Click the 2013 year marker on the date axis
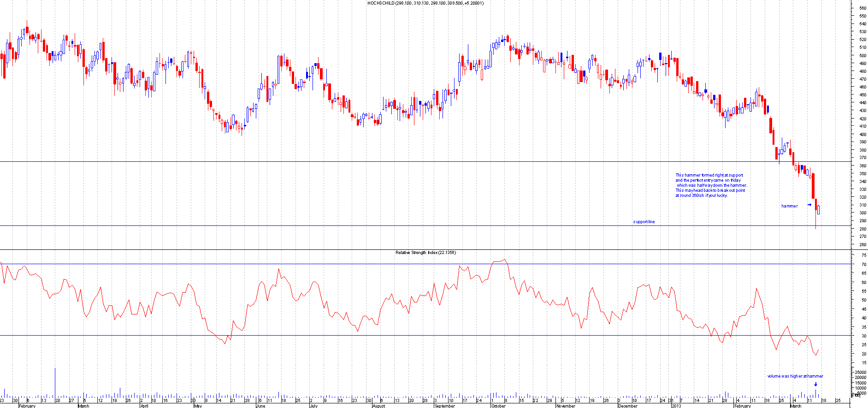868x408 pixels. pos(676,406)
